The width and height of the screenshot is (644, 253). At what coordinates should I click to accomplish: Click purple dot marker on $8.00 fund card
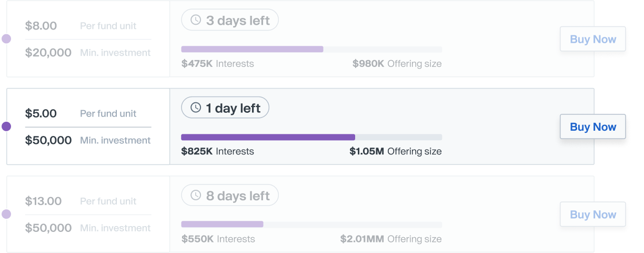6,39
